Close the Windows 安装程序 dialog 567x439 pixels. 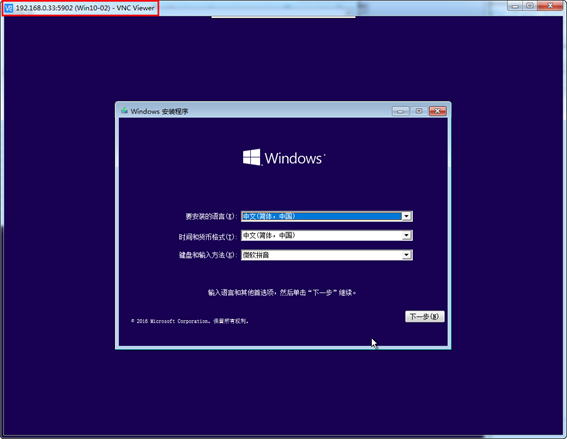(x=438, y=111)
